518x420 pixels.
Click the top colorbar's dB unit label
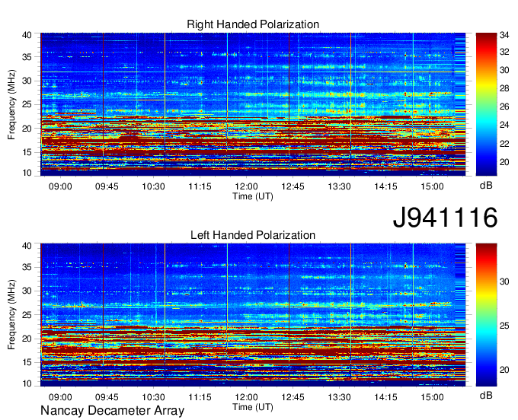[x=486, y=186]
